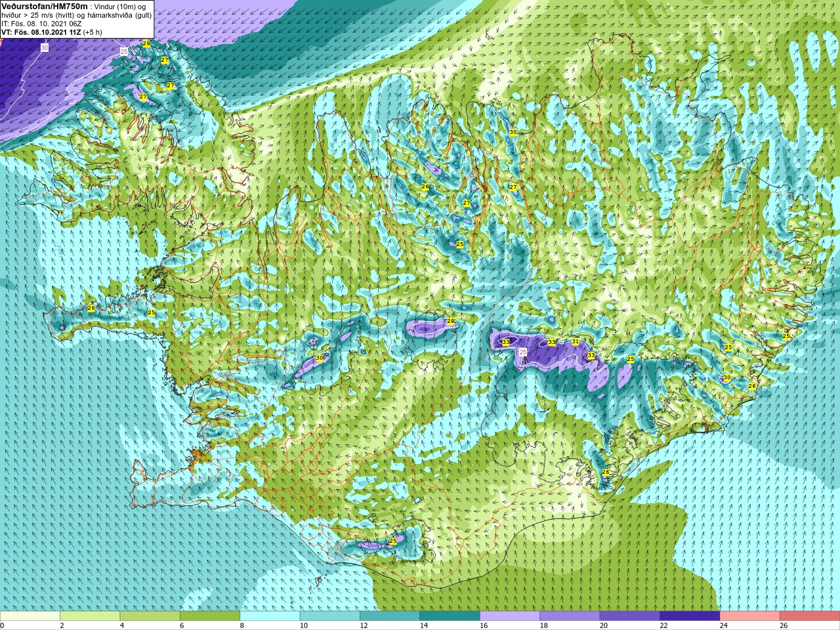Click the yellow gust label 31

coord(576,341)
